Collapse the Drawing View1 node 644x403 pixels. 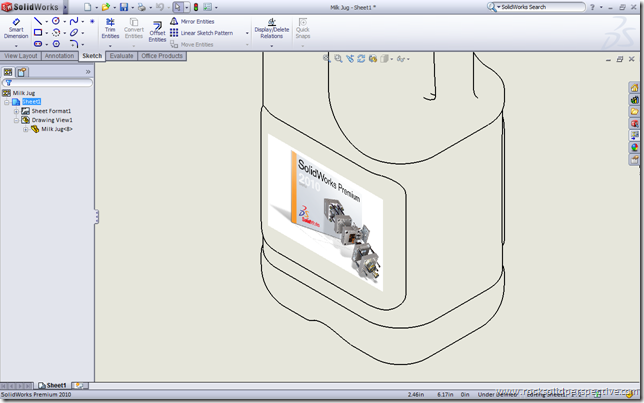tap(16, 120)
